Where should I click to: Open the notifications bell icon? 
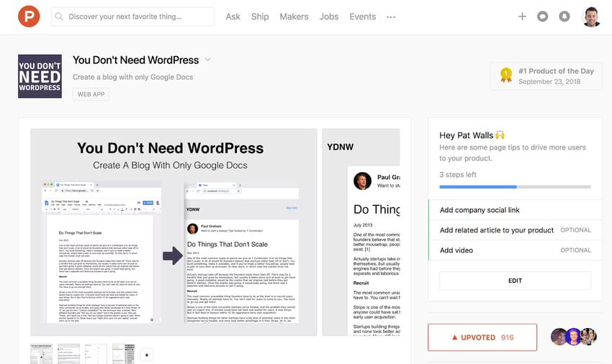(564, 17)
